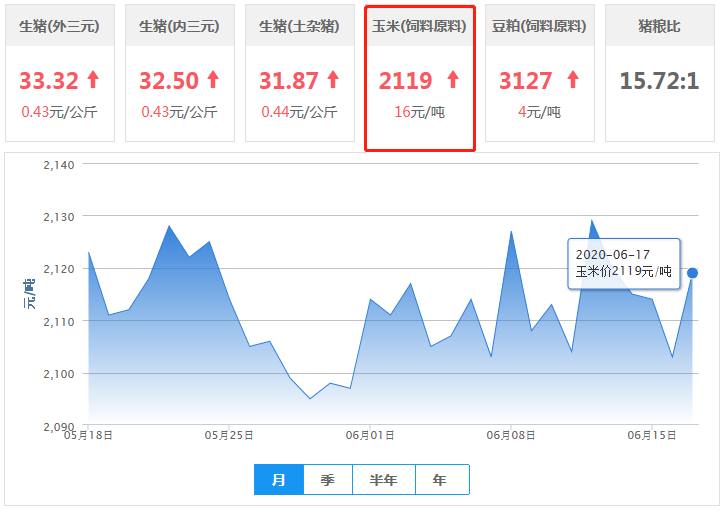Click the blue data point marker on chart
This screenshot has width=724, height=510.
[692, 273]
